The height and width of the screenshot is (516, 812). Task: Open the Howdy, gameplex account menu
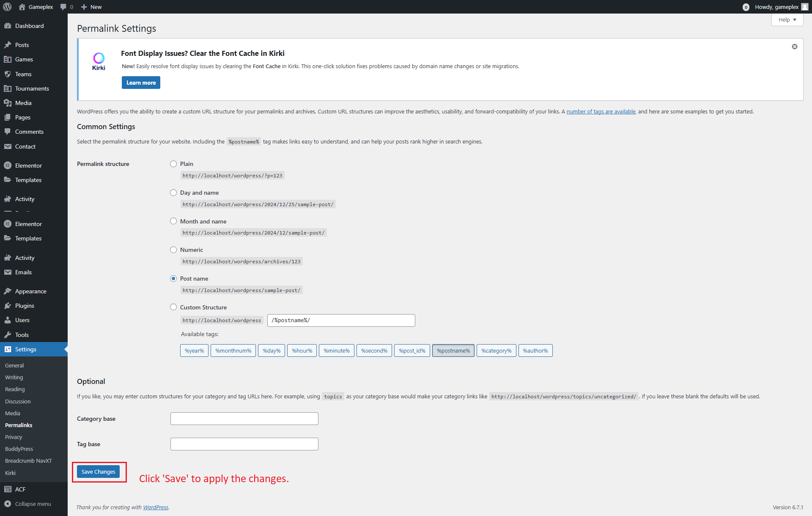776,7
